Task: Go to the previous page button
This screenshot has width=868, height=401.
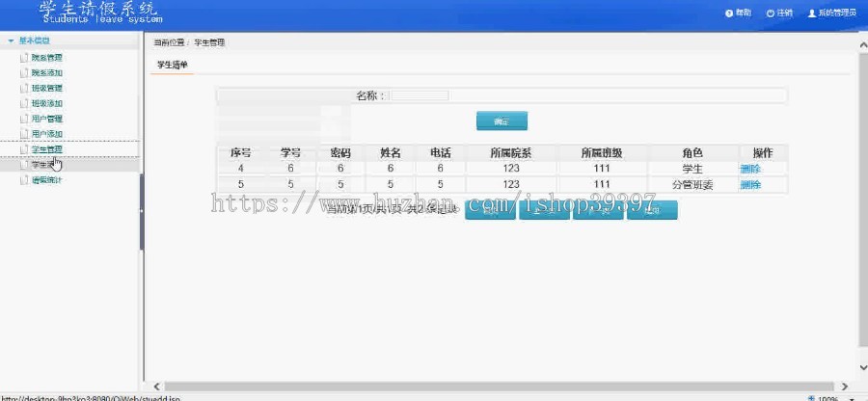Action: coord(544,210)
